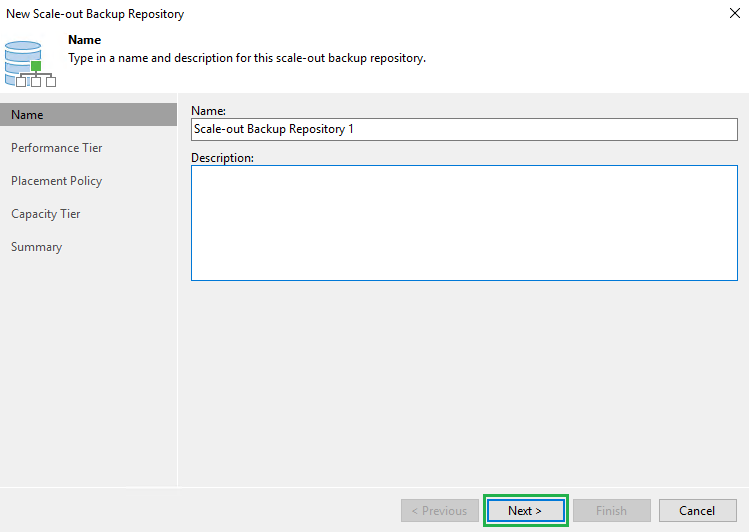Click the green square in the wizard icon

(38, 68)
